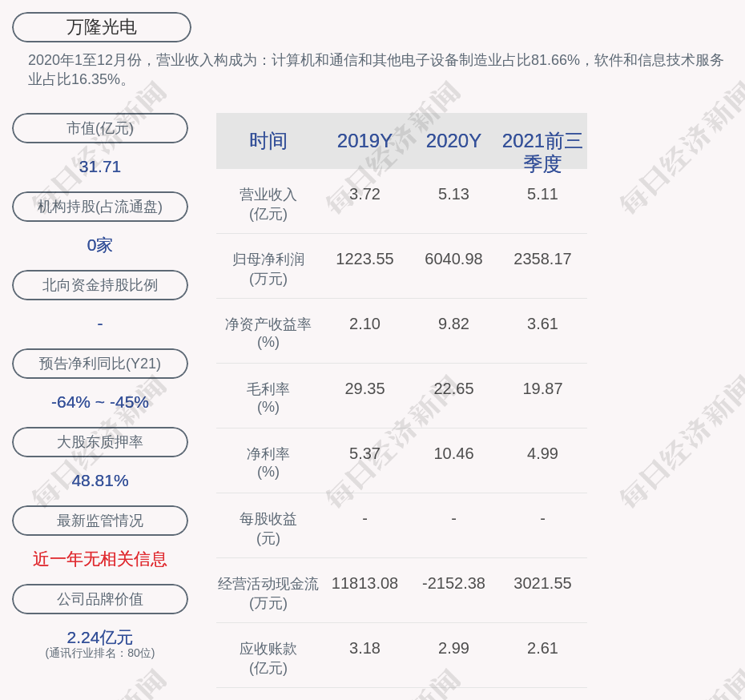Click the 万隆光电 company name pill
Screen dimensions: 745x700
coord(102,27)
